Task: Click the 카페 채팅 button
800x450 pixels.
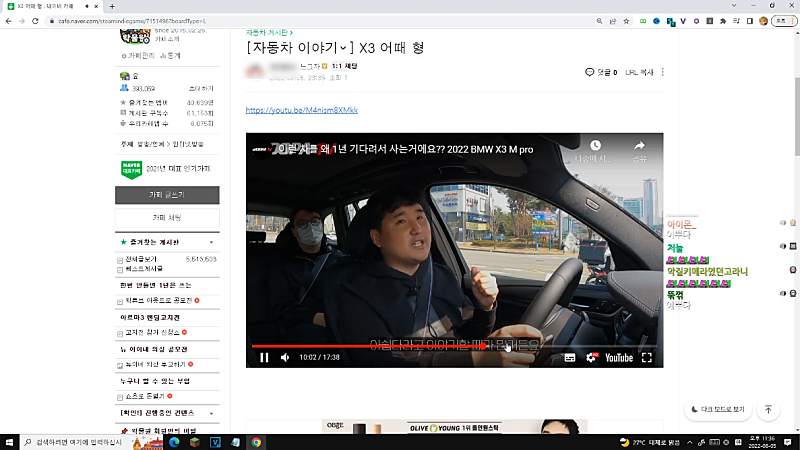Action: [x=167, y=218]
